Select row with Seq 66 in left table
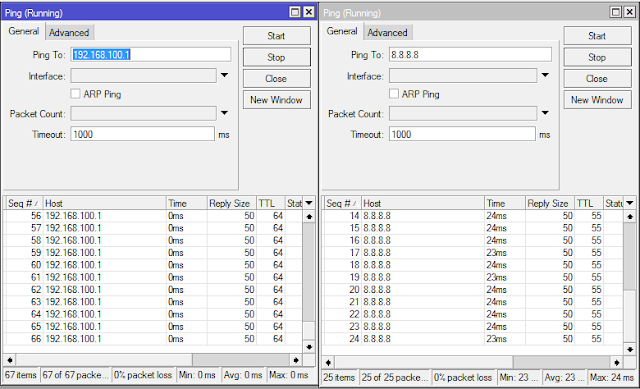This screenshot has height=389, width=640. click(153, 338)
